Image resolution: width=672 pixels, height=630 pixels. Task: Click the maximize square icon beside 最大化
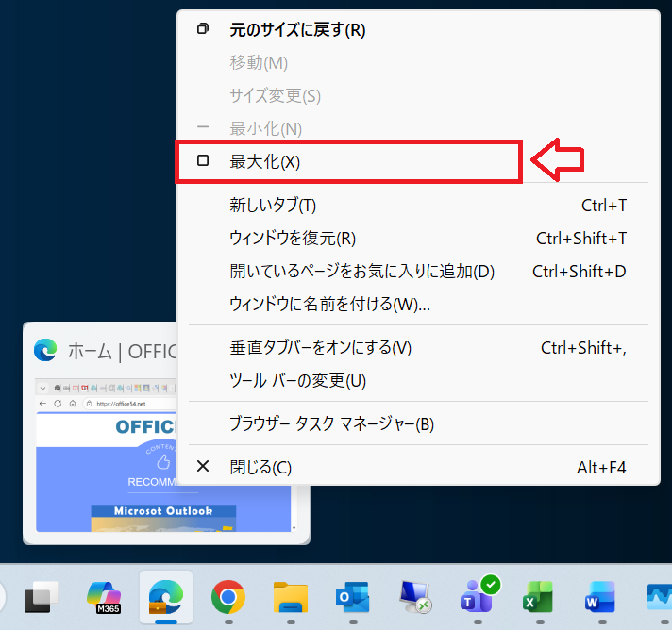[x=203, y=160]
